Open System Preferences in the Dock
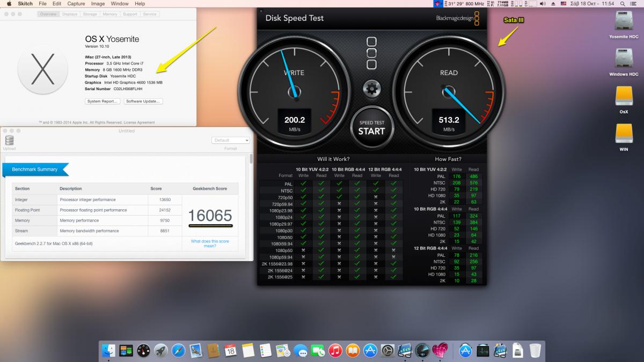Image resolution: width=644 pixels, height=362 pixels. pyautogui.click(x=387, y=351)
